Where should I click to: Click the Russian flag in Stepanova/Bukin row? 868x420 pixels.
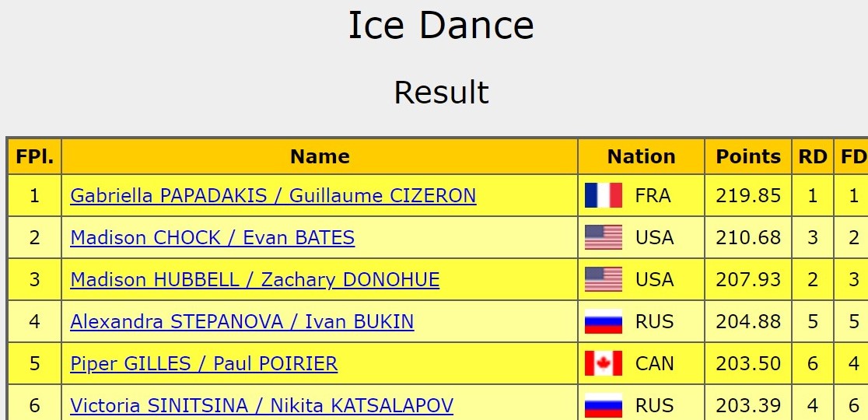pos(604,321)
